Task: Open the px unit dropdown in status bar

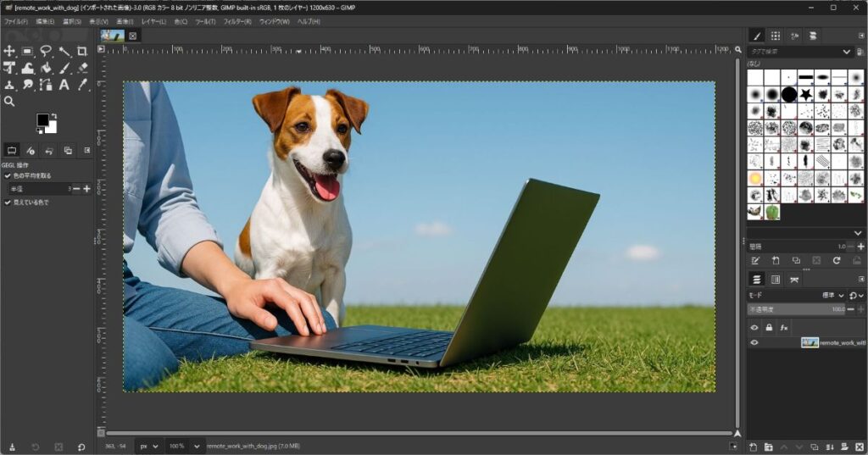Action: click(x=149, y=446)
